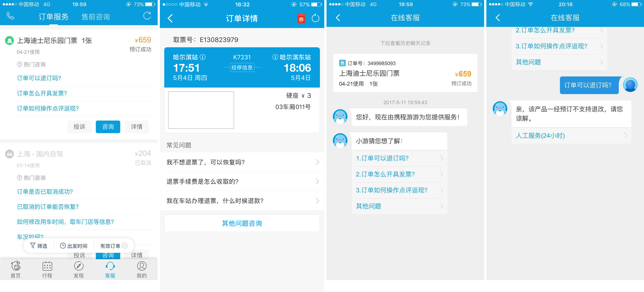644x292 pixels.
Task: Toggle the 有效订单 valid orders filter
Action: tap(114, 246)
